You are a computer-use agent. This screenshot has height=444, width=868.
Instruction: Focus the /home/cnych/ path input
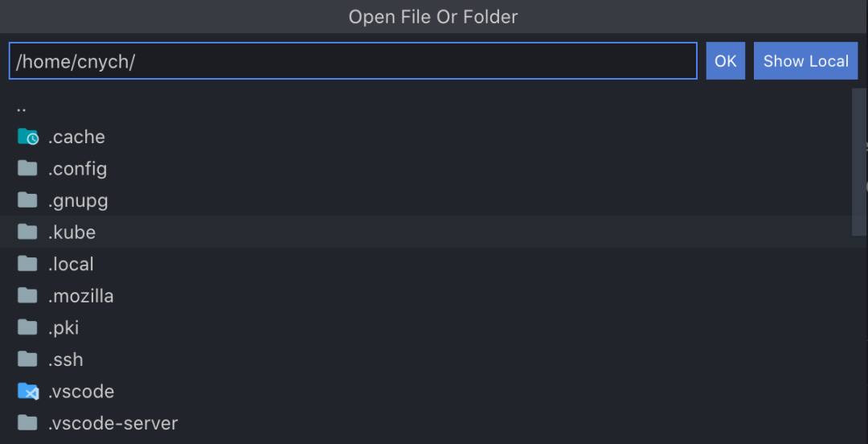pos(353,61)
